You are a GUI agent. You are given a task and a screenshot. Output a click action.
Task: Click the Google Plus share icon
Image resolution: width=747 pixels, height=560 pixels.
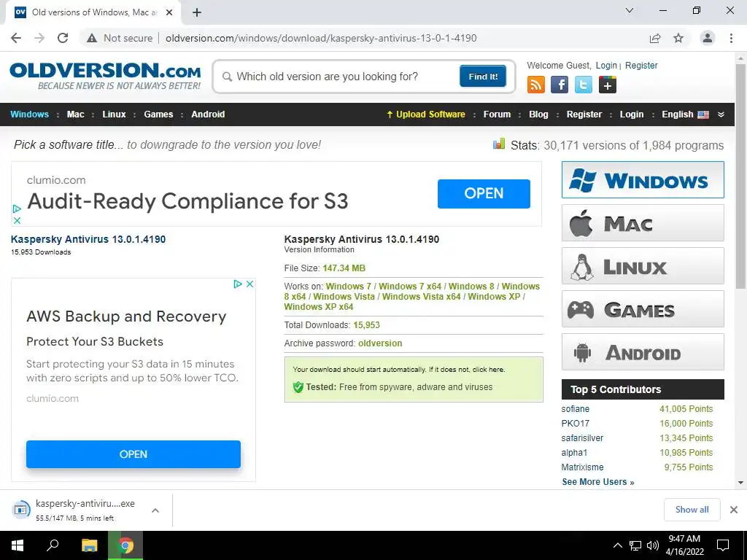click(608, 85)
